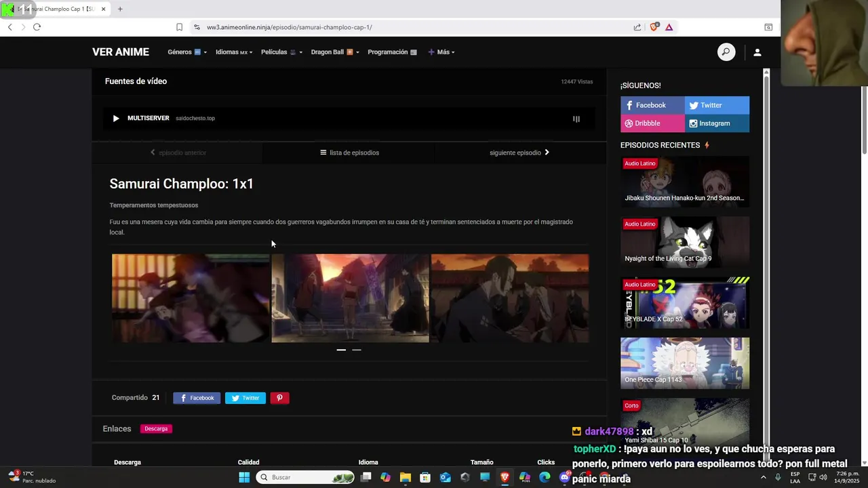868x488 pixels.
Task: Follow on Instagram in sidebar
Action: tap(717, 123)
